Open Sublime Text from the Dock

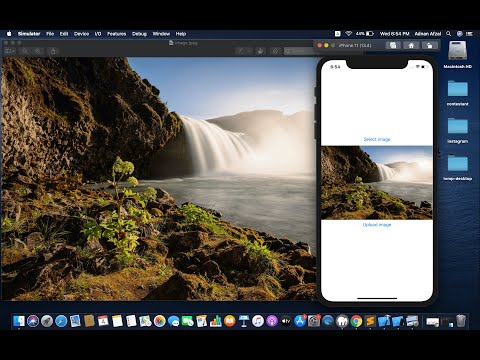tap(370, 321)
